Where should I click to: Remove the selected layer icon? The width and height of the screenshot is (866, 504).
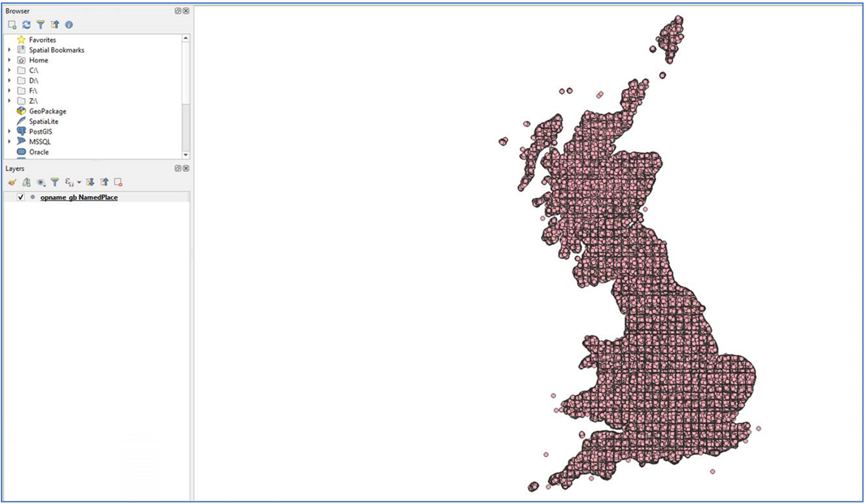(x=118, y=182)
